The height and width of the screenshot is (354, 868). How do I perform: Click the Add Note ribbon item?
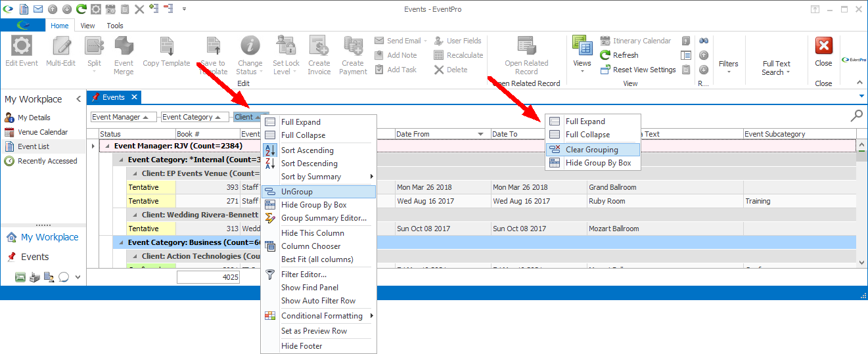coord(396,55)
